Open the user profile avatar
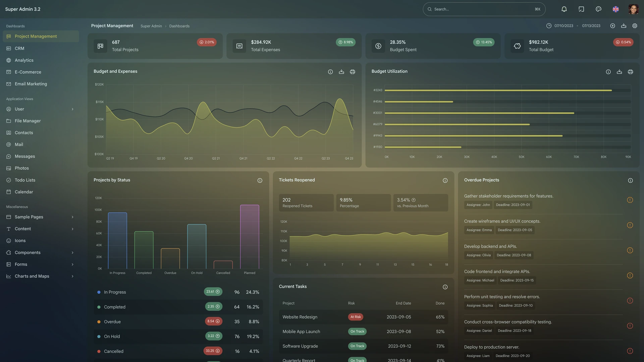The image size is (644, 362). [633, 9]
